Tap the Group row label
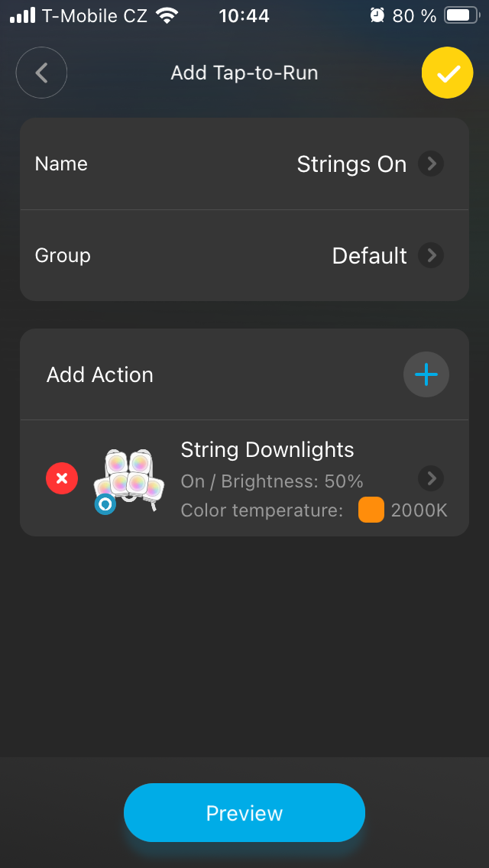This screenshot has width=489, height=868. tap(63, 255)
